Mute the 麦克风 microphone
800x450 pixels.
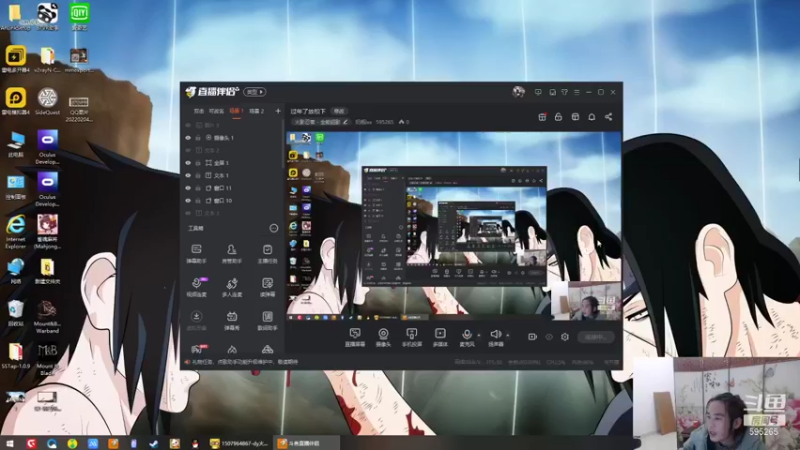(x=466, y=338)
